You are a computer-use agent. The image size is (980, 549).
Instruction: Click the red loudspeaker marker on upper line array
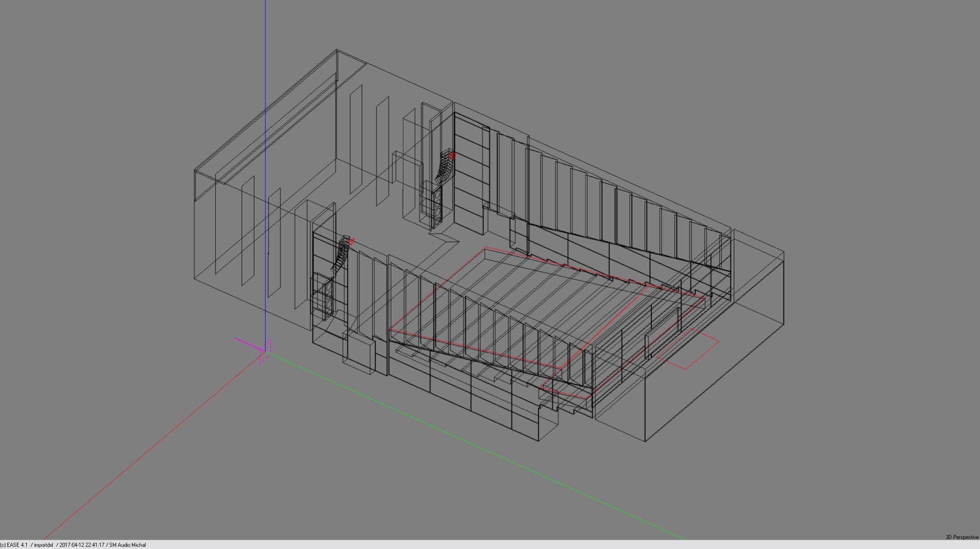[x=452, y=155]
